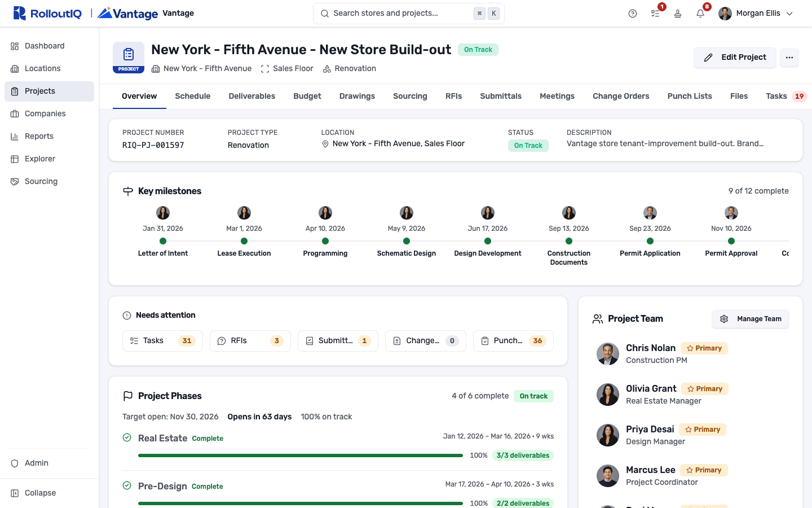Open the help question-mark icon
This screenshot has width=812, height=508.
[633, 14]
